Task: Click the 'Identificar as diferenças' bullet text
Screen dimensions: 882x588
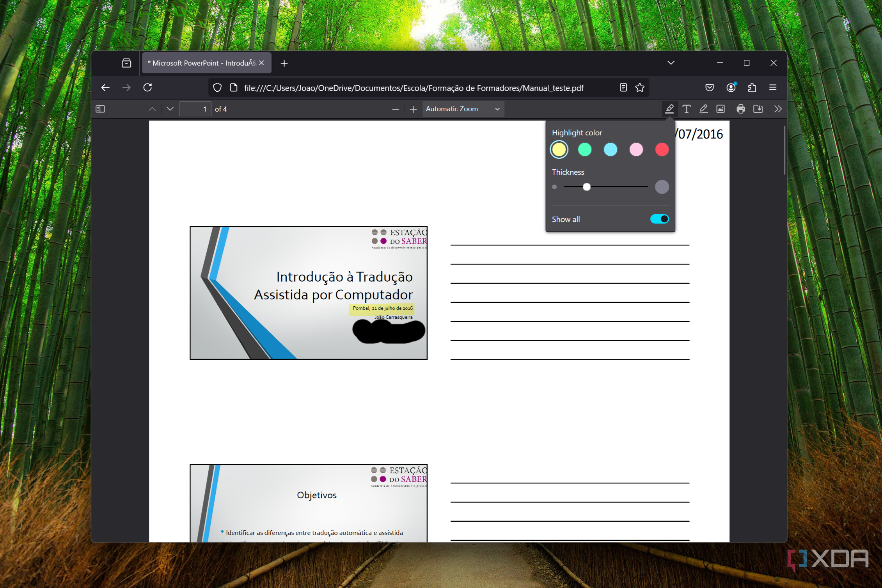Action: tap(314, 533)
